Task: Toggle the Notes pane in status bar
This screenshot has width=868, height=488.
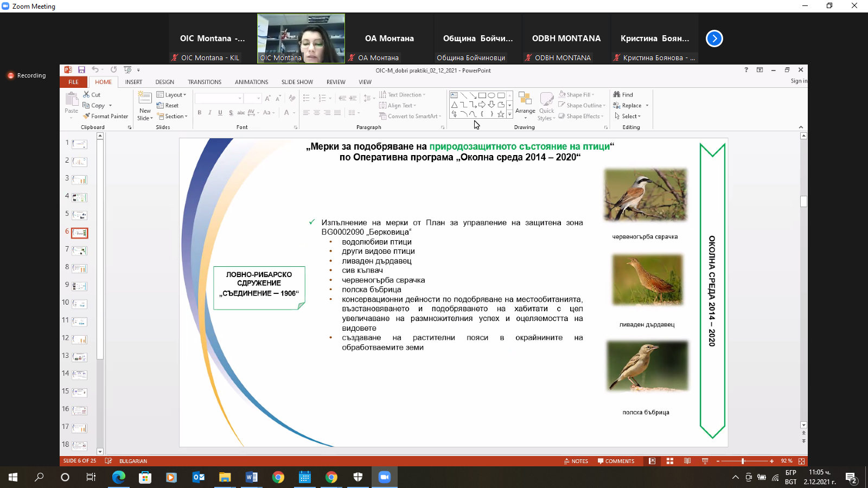Action: click(x=576, y=461)
